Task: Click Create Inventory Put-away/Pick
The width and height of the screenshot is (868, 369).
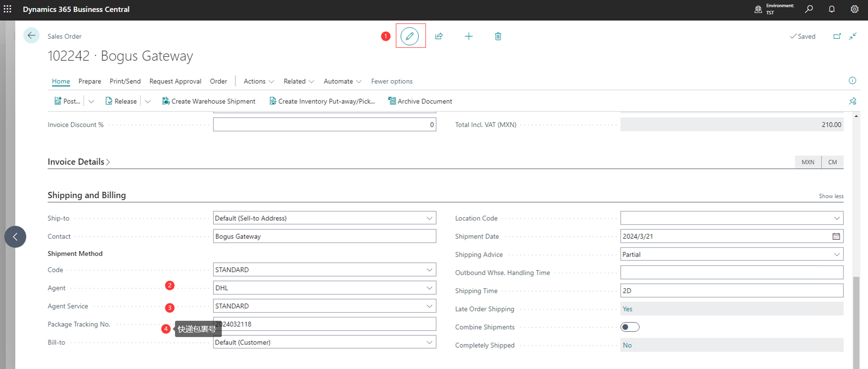Action: [x=322, y=101]
